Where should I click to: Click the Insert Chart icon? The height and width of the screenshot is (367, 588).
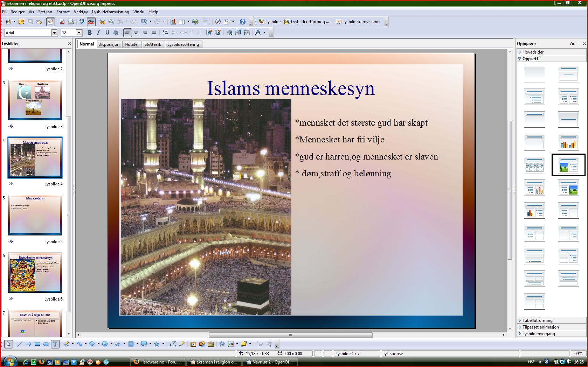tap(173, 22)
